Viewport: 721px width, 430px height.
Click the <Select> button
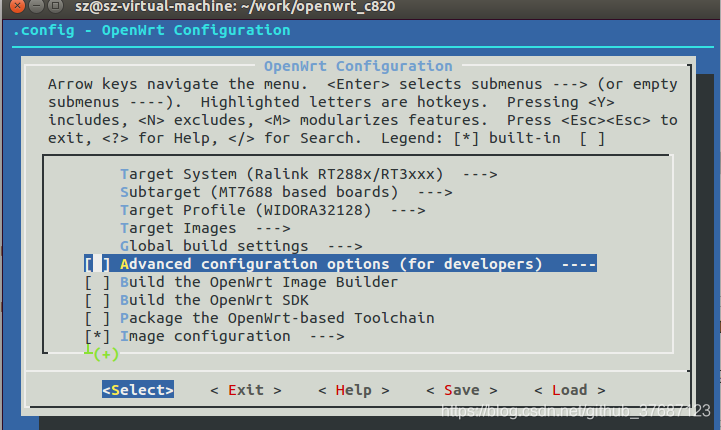pos(138,390)
